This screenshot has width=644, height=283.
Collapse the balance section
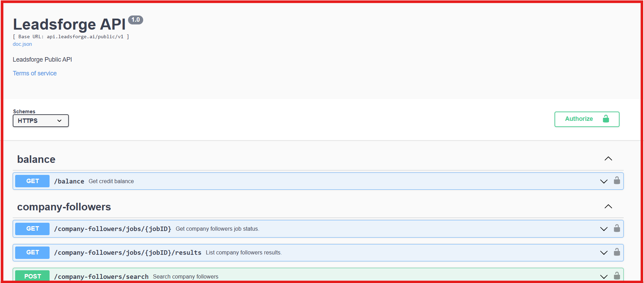pos(608,159)
